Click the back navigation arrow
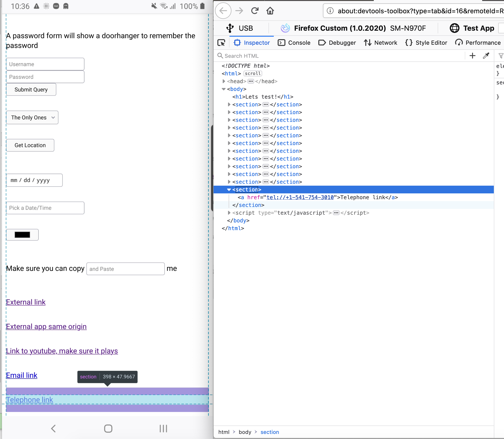The image size is (504, 439). (223, 11)
